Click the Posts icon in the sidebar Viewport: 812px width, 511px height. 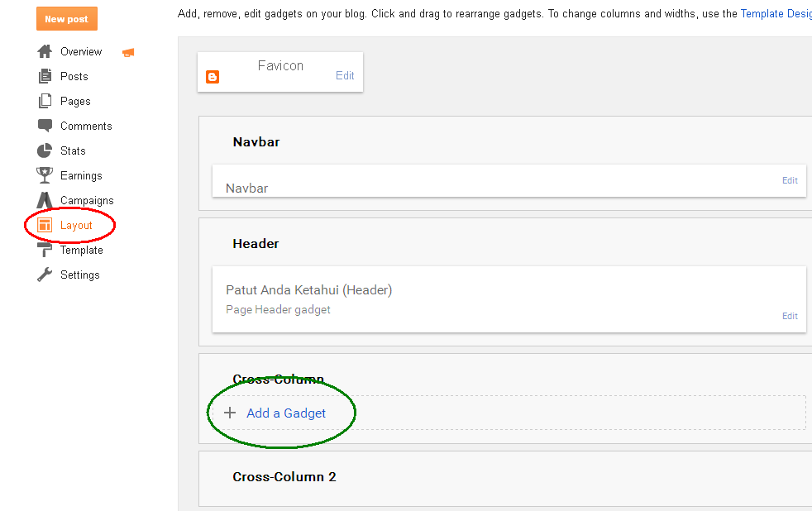click(44, 76)
